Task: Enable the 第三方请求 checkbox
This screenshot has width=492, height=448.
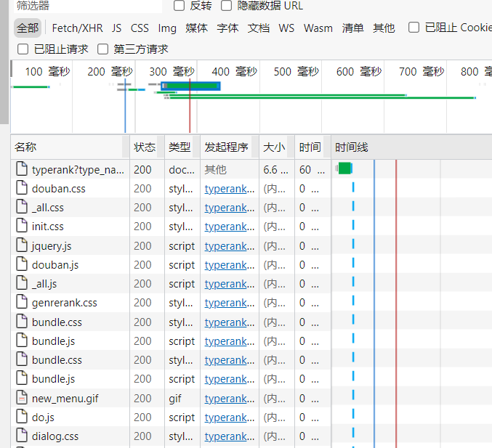Action: click(x=102, y=49)
